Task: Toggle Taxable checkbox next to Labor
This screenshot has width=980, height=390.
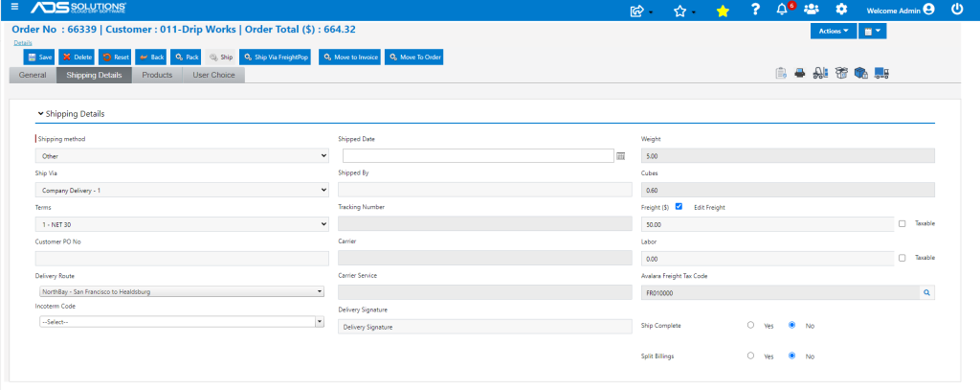Action: tap(902, 258)
